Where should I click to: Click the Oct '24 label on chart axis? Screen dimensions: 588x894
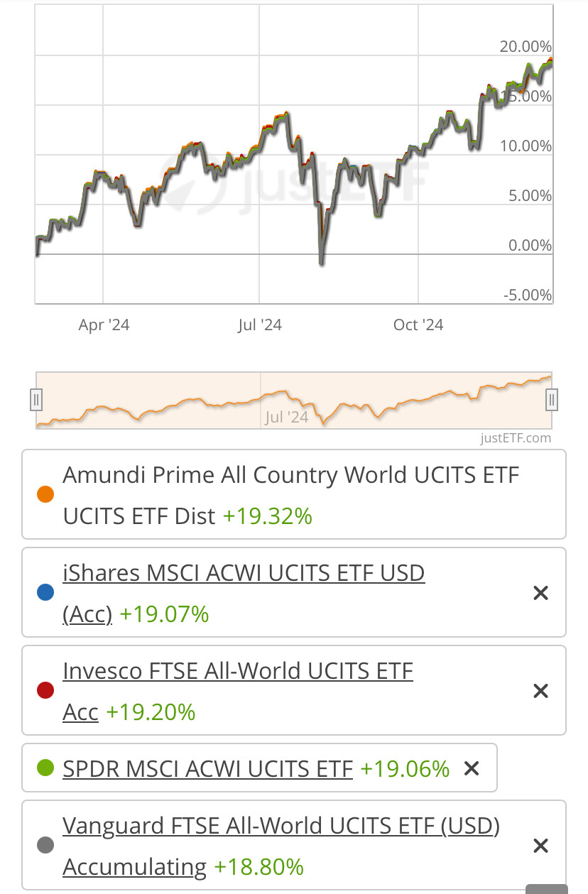point(418,325)
